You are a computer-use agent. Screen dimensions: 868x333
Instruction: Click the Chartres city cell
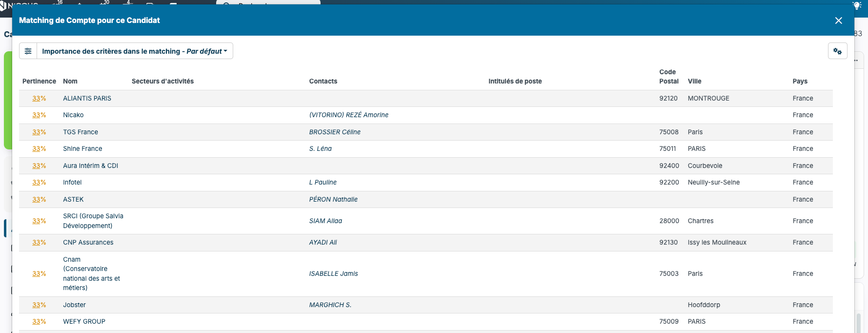click(x=700, y=221)
